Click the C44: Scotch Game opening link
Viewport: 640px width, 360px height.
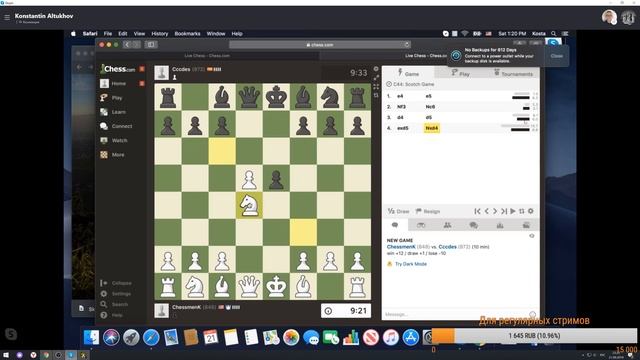413,84
